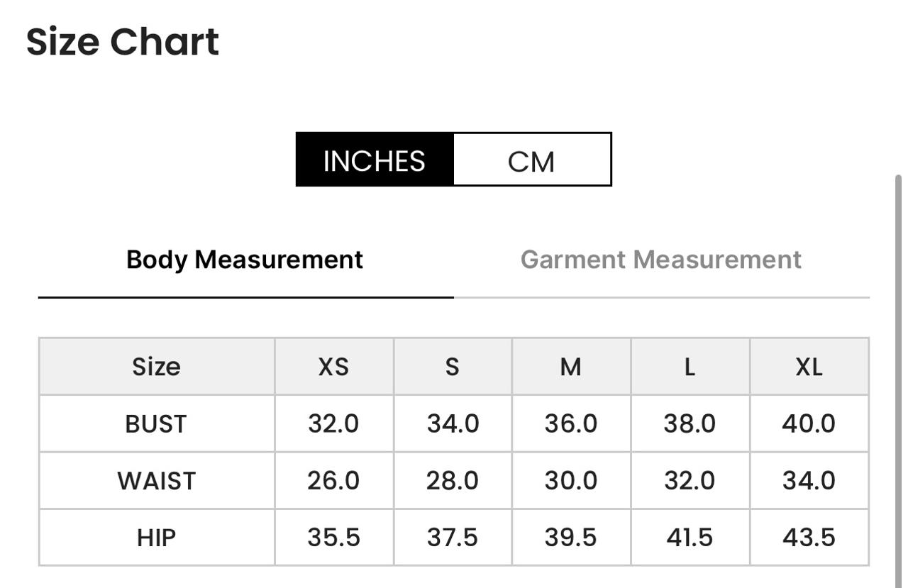Click the L bust value 38.0
Image resolution: width=908 pixels, height=588 pixels.
point(690,423)
